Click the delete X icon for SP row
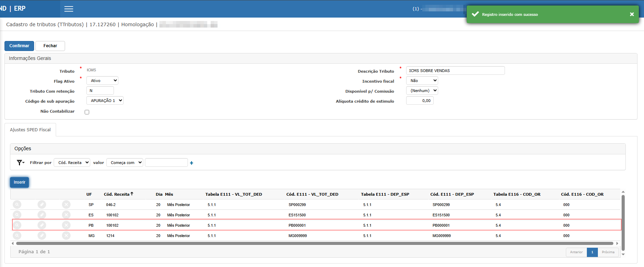Viewport: 644px width, 267px height. click(x=66, y=205)
